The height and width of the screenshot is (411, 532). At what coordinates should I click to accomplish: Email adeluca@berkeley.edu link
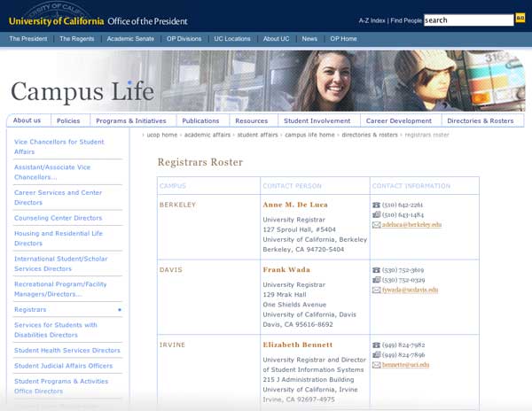coord(411,225)
